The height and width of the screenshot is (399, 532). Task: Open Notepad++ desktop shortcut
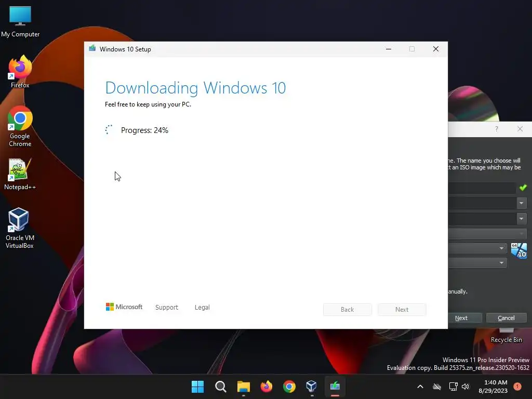pyautogui.click(x=20, y=174)
